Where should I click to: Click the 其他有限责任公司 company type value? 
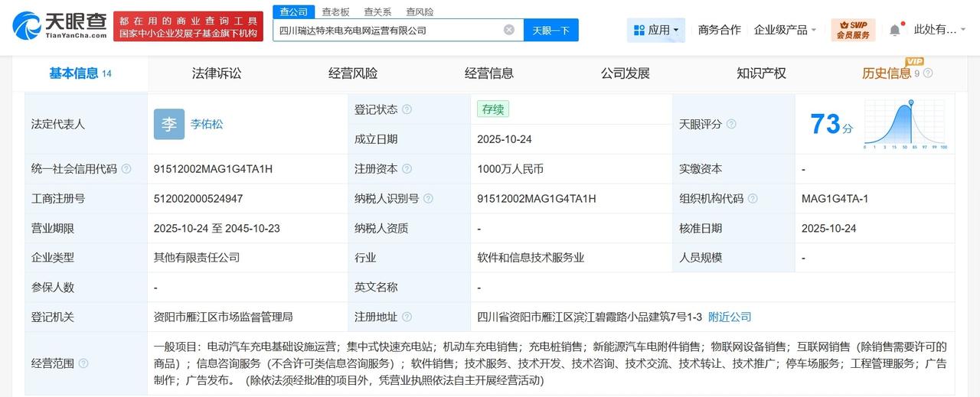[x=197, y=258]
